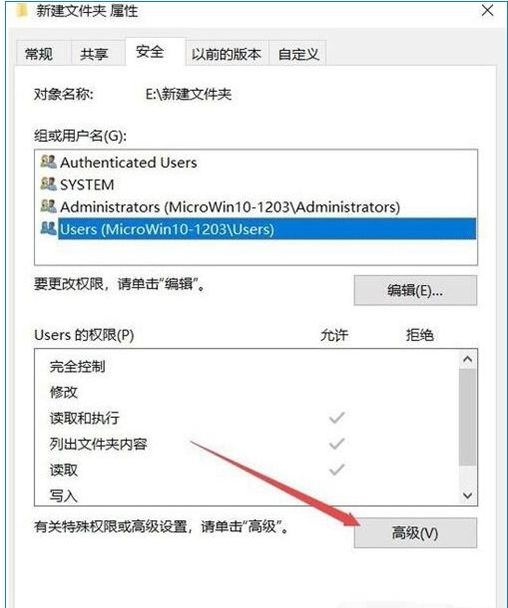508x608 pixels.
Task: Click the highlighted Users group icon
Action: (x=48, y=228)
